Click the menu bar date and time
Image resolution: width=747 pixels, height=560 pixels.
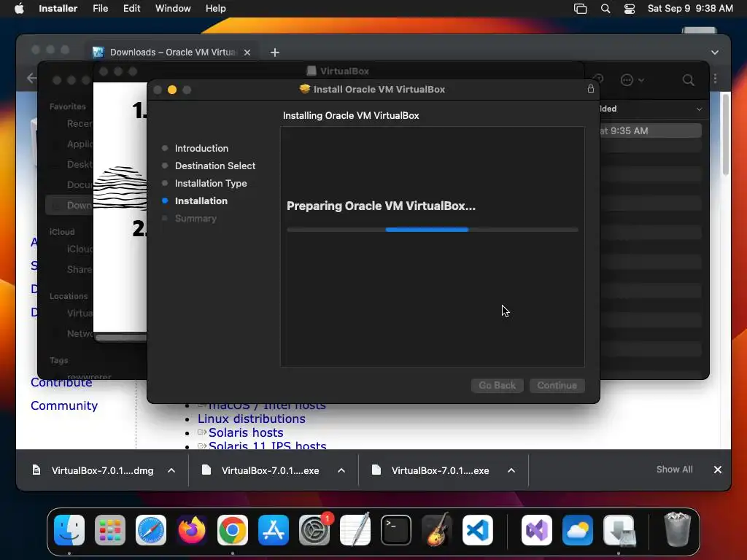coord(690,9)
